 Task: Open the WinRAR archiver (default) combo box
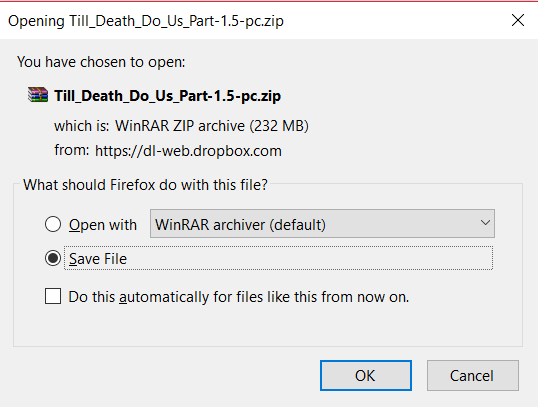[322, 223]
